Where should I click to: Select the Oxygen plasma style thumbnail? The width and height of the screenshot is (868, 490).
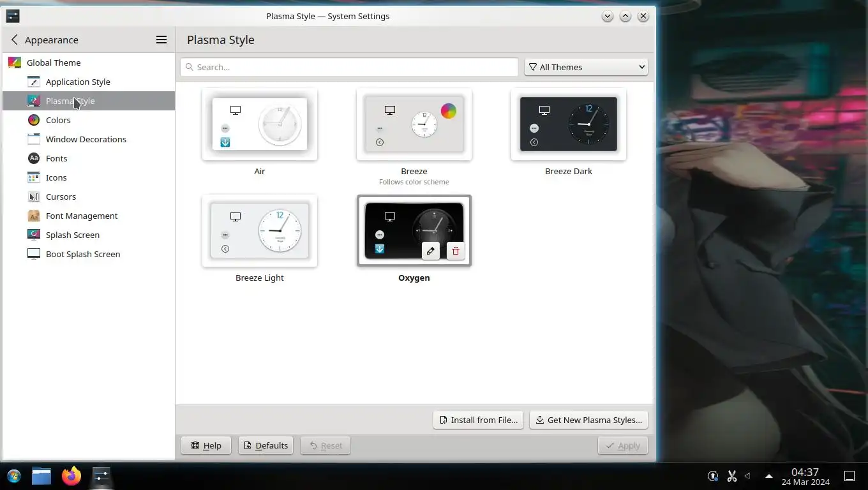point(414,231)
